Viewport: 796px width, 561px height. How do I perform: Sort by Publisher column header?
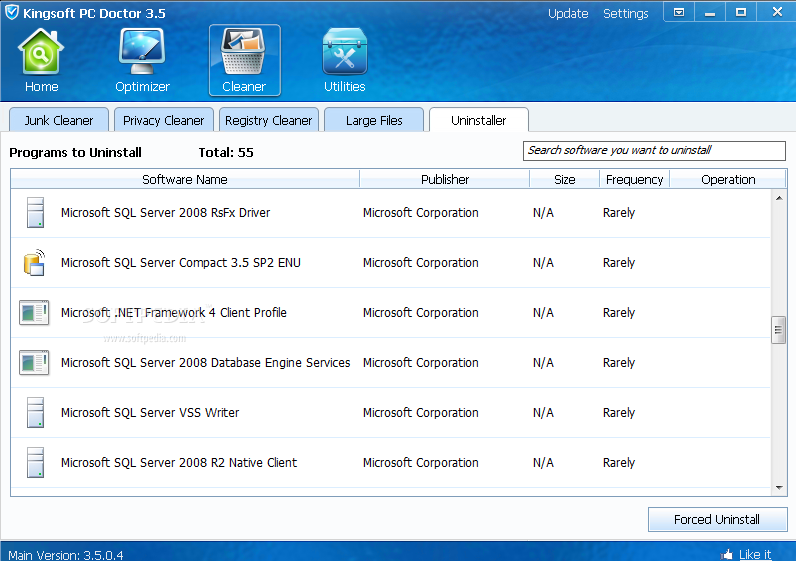pos(445,179)
